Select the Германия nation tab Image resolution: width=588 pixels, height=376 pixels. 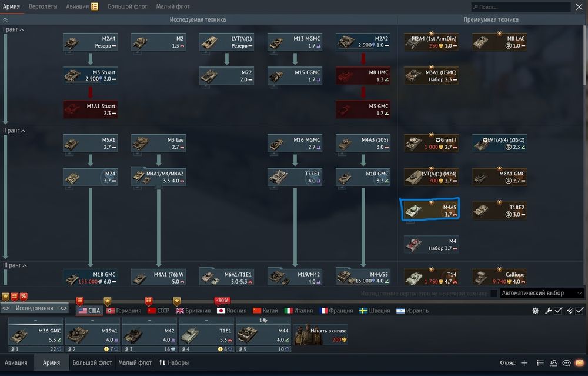123,311
